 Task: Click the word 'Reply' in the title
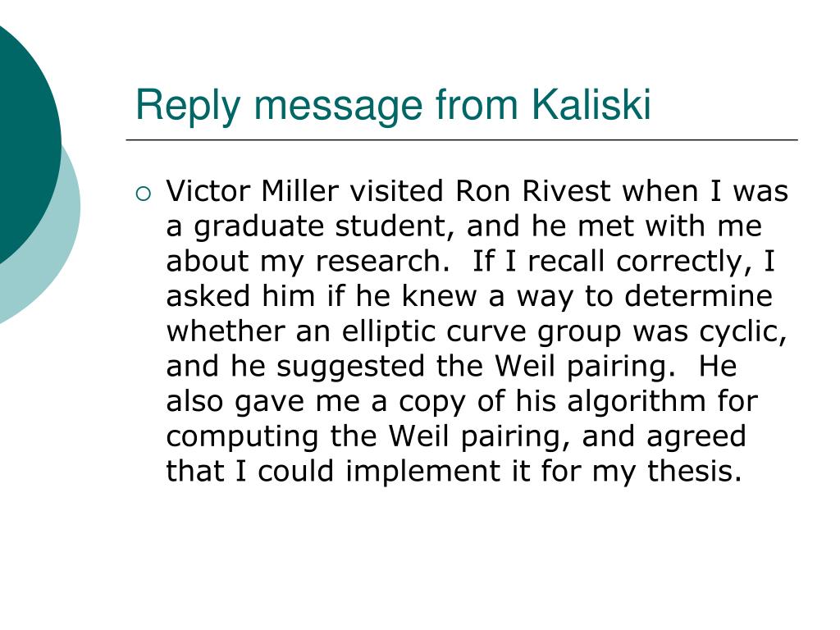pyautogui.click(x=188, y=106)
